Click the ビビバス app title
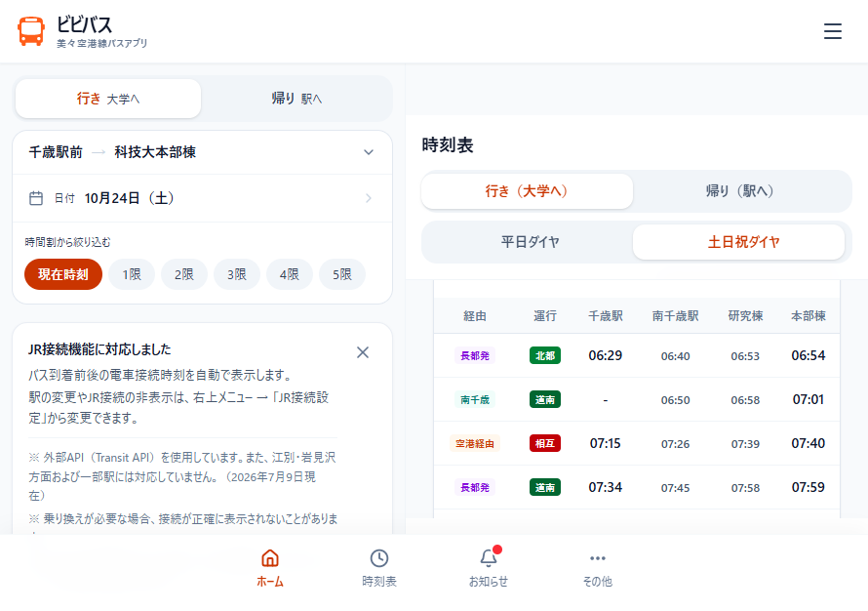The height and width of the screenshot is (611, 868). (x=84, y=24)
